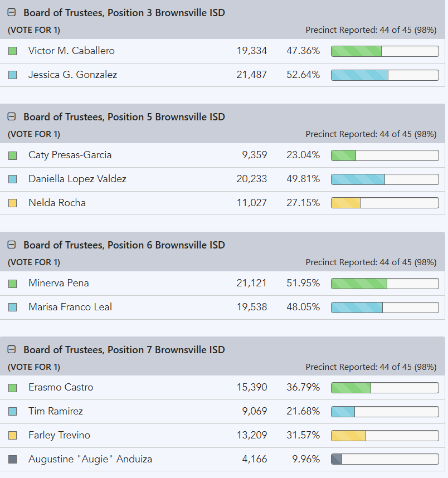Click Marisa Franco Leal's vote percentage bar
This screenshot has height=478, width=448.
click(x=385, y=308)
